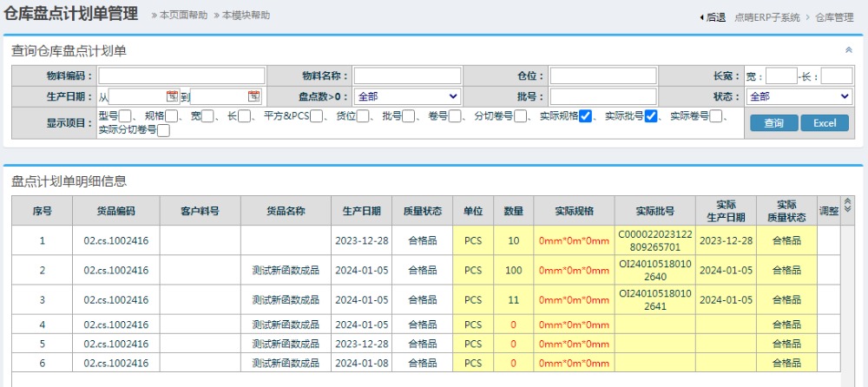
Task: Click the table column expand/collapse arrows icon
Action: click(x=848, y=205)
